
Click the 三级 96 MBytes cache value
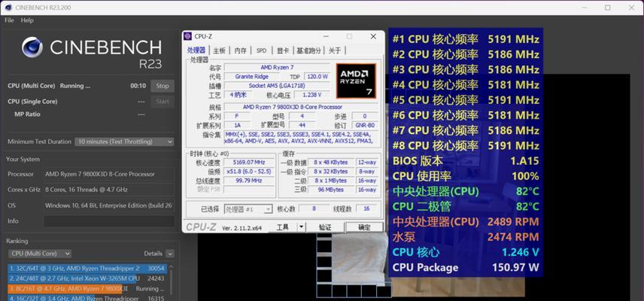pos(330,190)
